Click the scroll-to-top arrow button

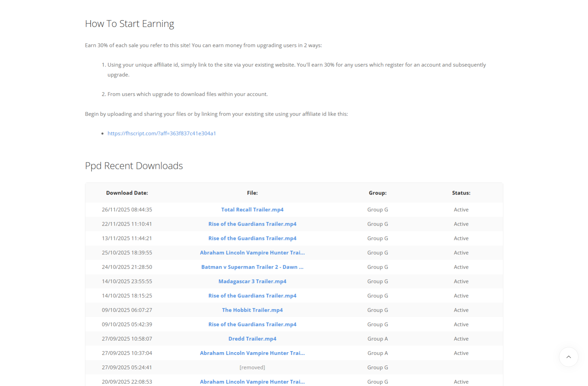pyautogui.click(x=568, y=357)
